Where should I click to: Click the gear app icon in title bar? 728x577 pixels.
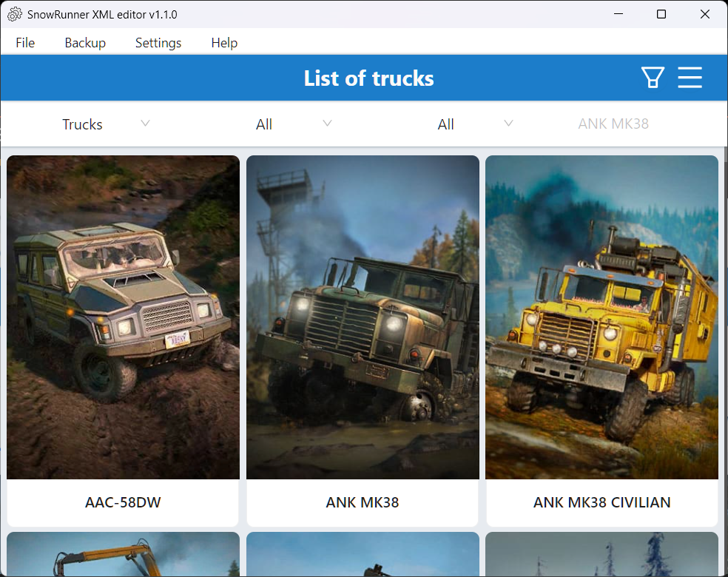[x=14, y=14]
